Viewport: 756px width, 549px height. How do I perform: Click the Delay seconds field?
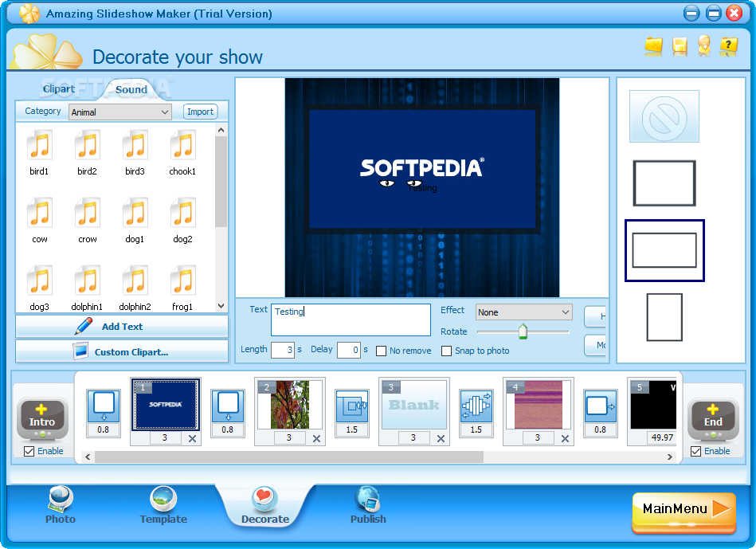coord(349,350)
